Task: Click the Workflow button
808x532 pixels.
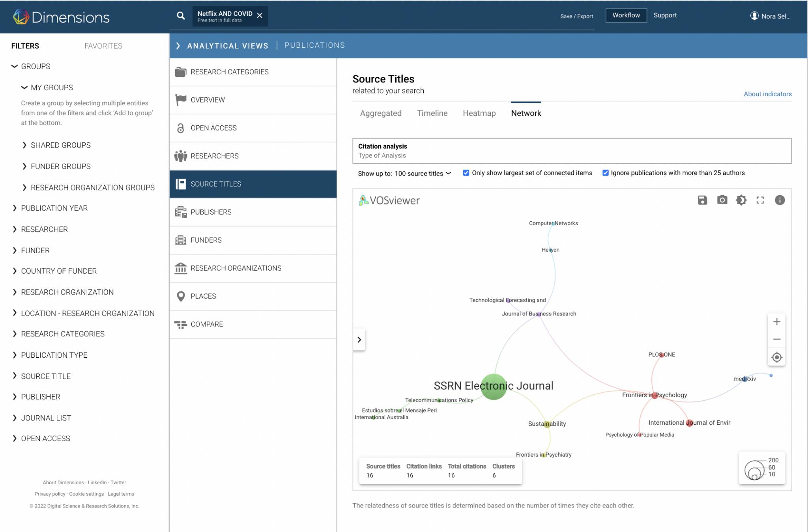Action: tap(626, 15)
